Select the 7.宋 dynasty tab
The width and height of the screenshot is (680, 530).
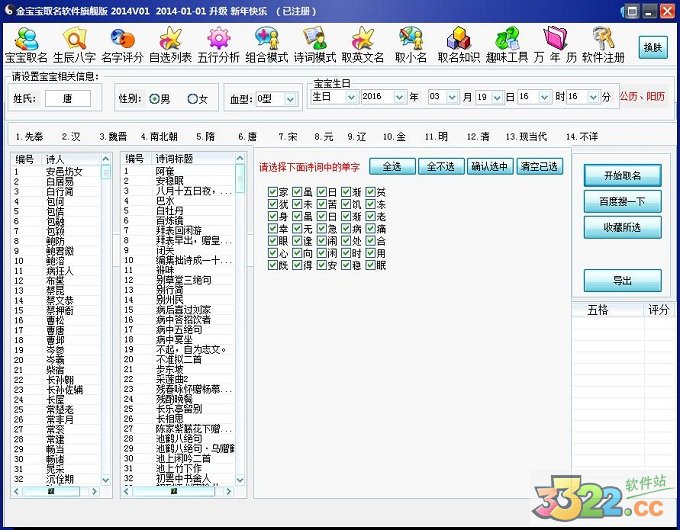pos(288,137)
